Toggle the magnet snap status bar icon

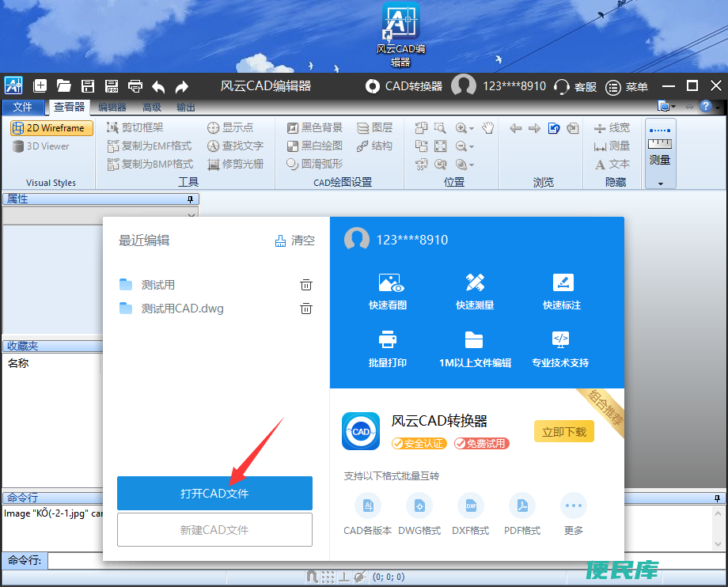click(x=313, y=577)
